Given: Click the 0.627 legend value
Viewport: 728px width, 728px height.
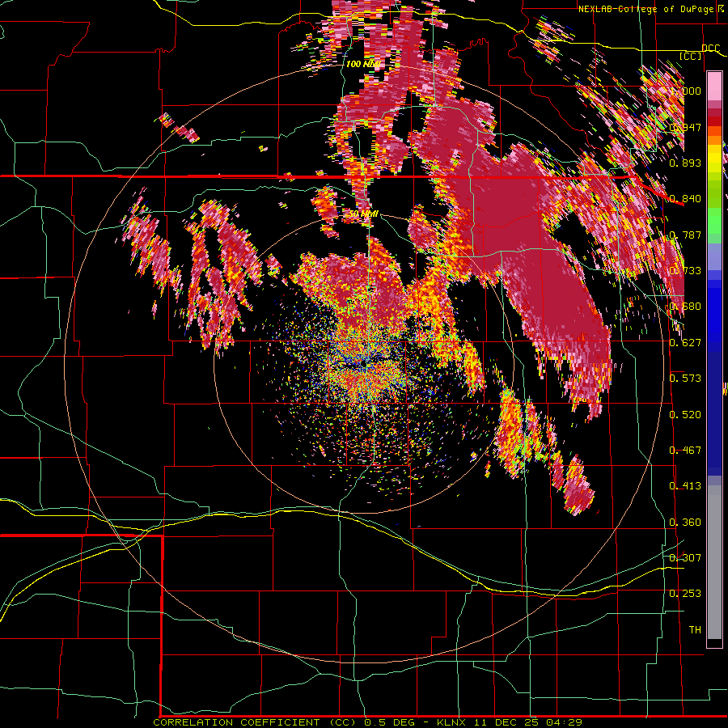Looking at the screenshot, I should tap(685, 343).
